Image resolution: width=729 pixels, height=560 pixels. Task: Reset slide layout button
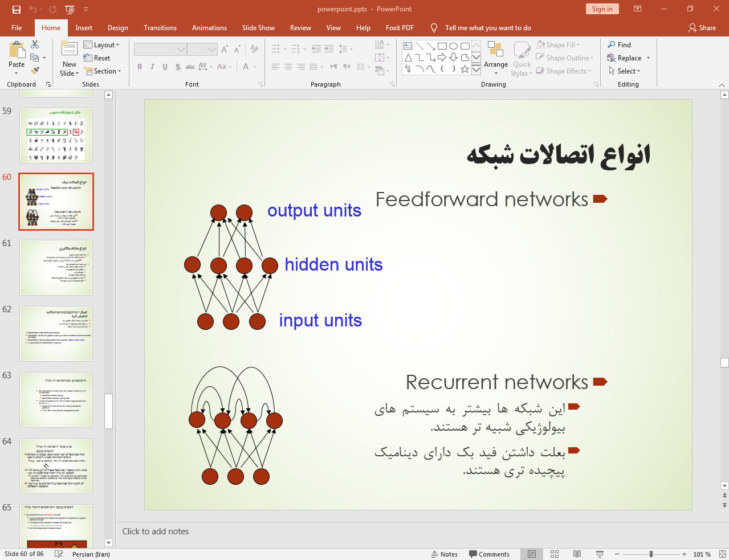tap(96, 58)
